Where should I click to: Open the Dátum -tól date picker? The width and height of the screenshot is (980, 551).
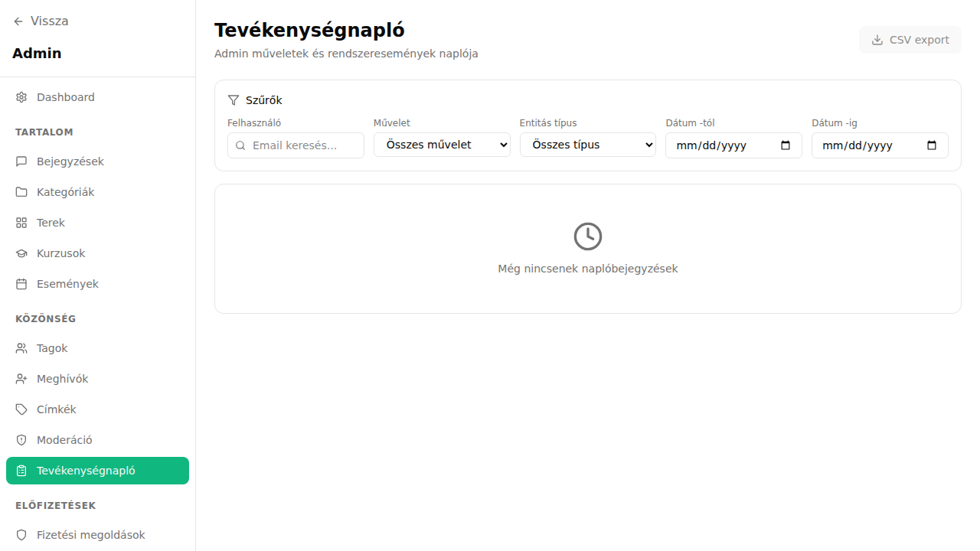click(x=786, y=145)
